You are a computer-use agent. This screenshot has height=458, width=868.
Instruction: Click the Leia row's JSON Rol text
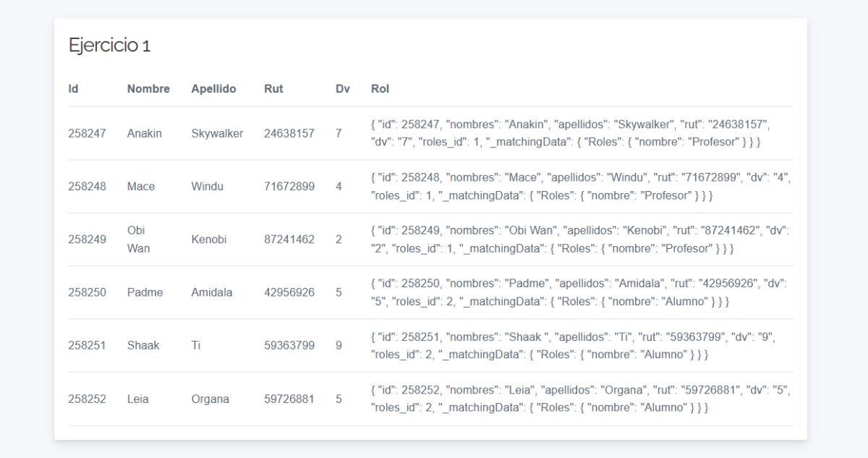point(580,399)
